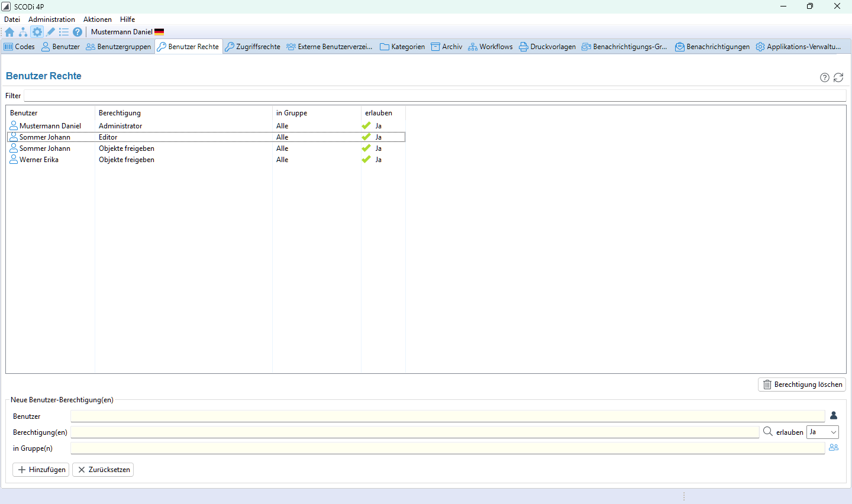Open the erlauben dropdown

(822, 432)
